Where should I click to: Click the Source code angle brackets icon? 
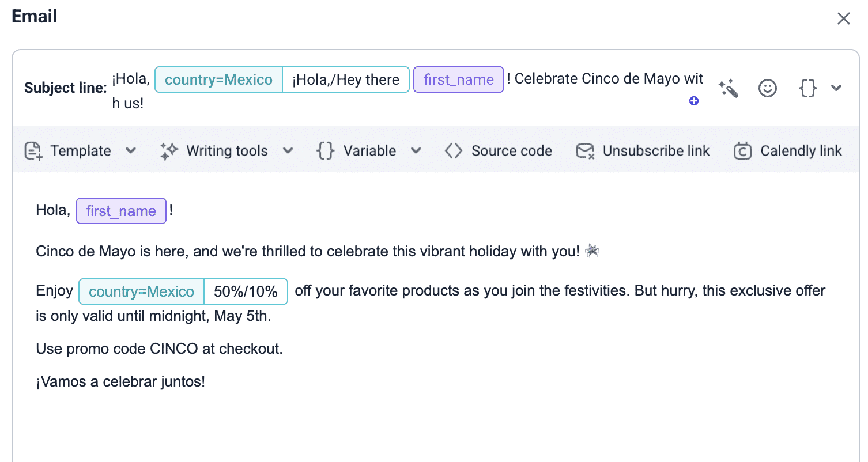[x=454, y=151]
